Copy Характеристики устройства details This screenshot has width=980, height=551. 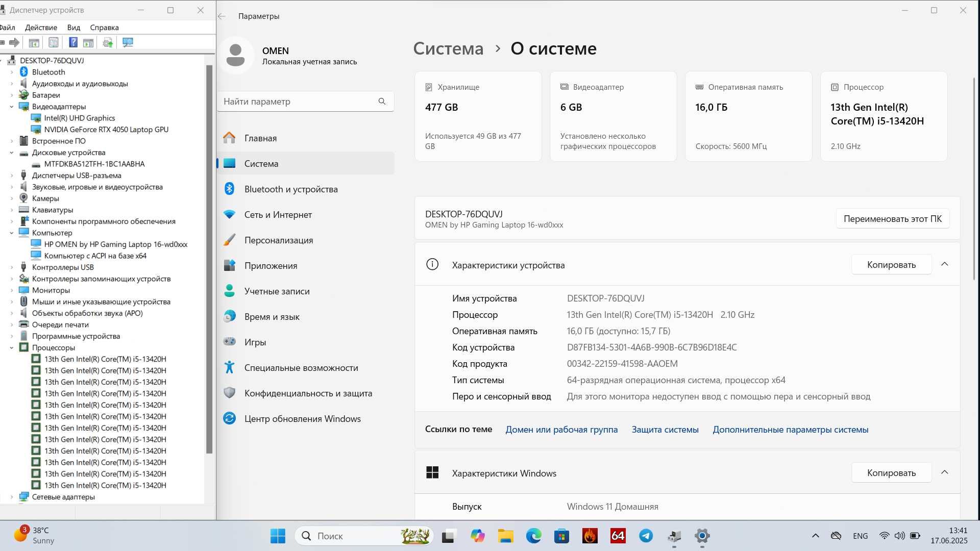click(891, 265)
